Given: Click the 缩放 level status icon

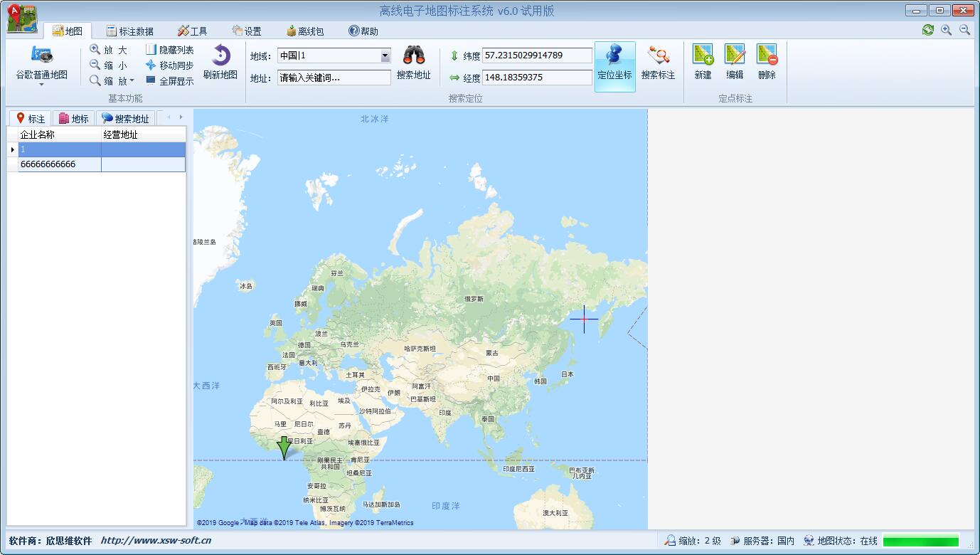Looking at the screenshot, I should 671,541.
